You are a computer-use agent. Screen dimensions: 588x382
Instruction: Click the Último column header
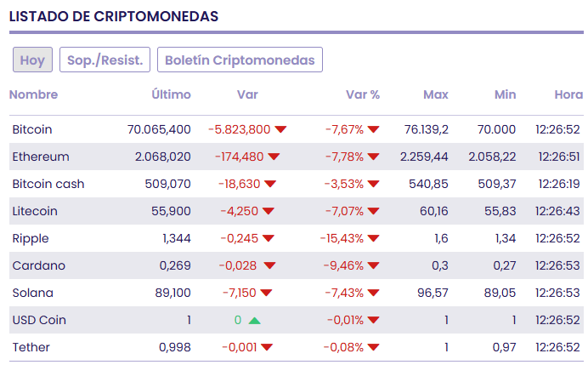pyautogui.click(x=171, y=94)
